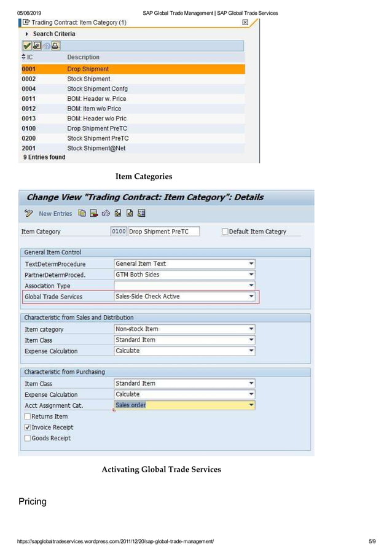Screen dimensions: 392x554
Task: Open Purchasing Expense Calculation dropdown
Action: [x=251, y=394]
